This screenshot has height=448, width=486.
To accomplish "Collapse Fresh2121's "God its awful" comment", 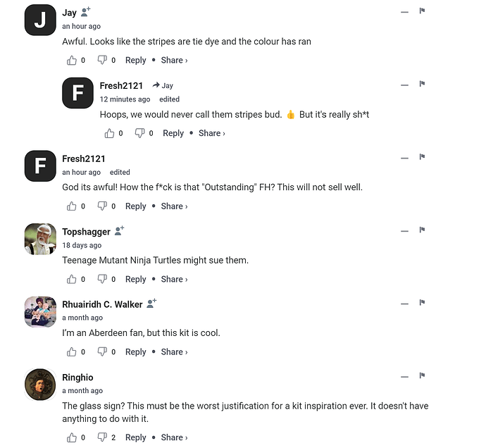I will pyautogui.click(x=404, y=158).
